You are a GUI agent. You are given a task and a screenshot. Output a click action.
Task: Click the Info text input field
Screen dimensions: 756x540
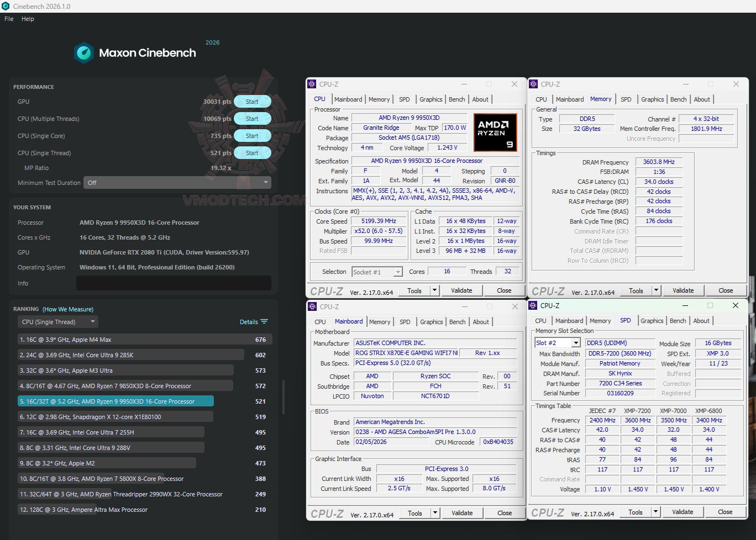pos(174,283)
